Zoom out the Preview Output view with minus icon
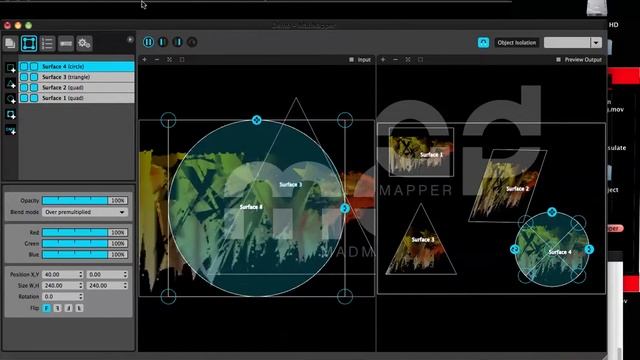640x360 pixels. tap(395, 60)
